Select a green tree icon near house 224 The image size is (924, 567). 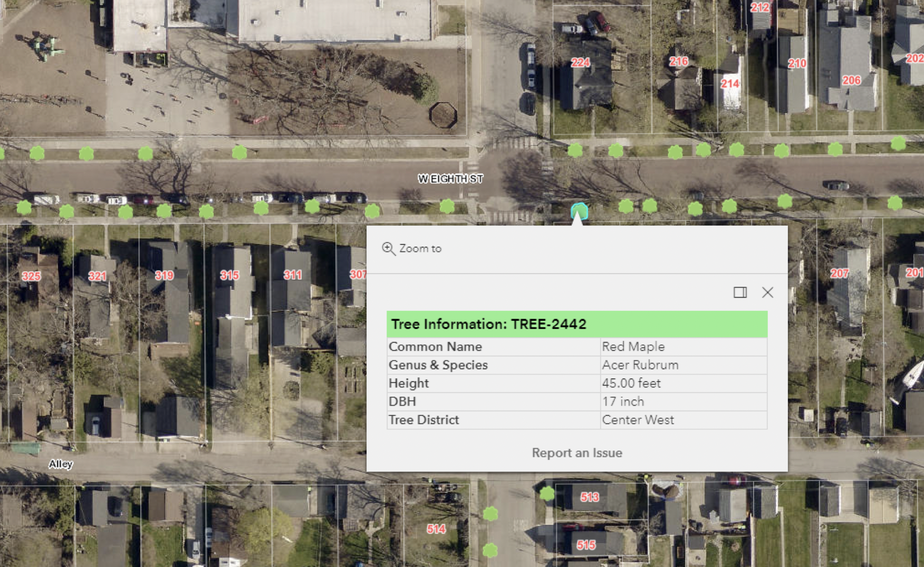[x=574, y=150]
